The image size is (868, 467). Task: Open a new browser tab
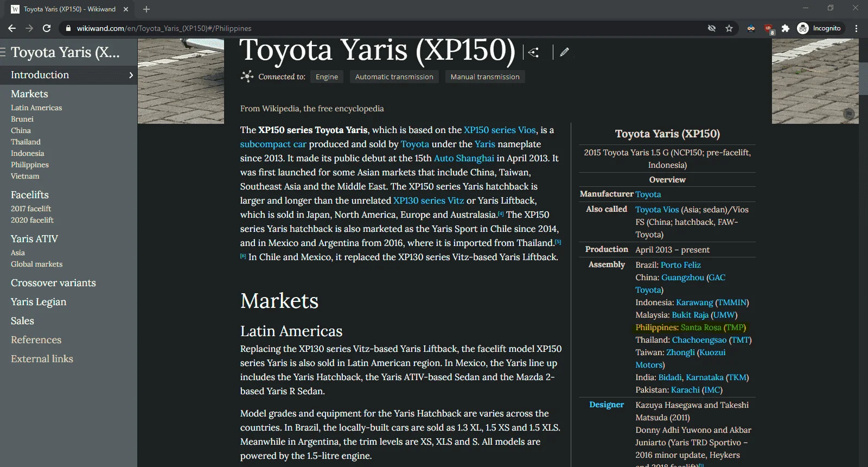click(x=146, y=9)
